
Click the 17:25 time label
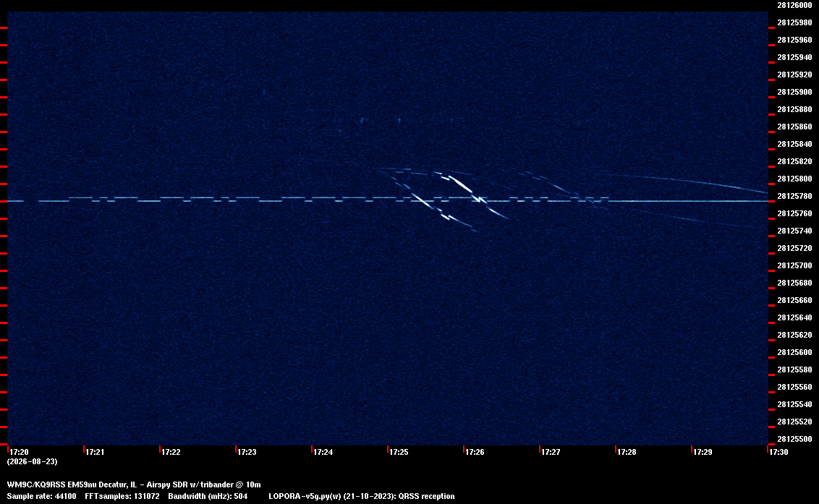coord(399,452)
